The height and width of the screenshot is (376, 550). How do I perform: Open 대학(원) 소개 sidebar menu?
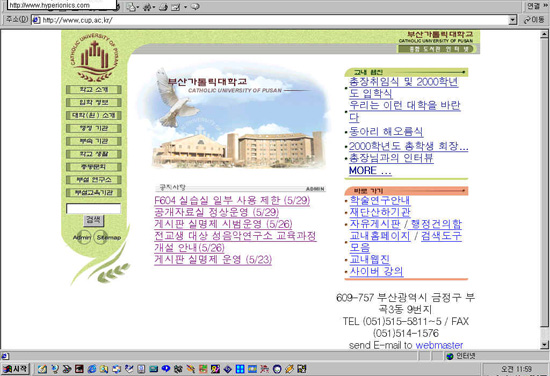(94, 115)
